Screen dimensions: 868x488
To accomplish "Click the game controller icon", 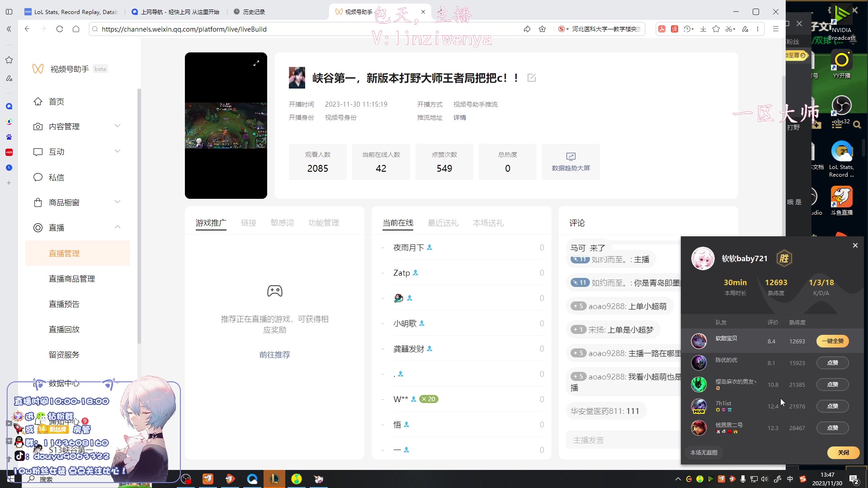I will tap(275, 291).
